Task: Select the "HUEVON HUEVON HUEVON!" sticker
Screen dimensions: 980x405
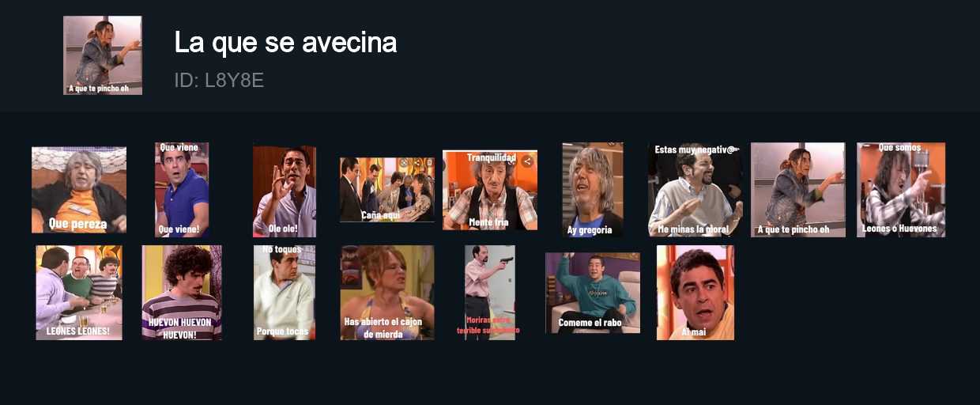Action: pos(182,293)
